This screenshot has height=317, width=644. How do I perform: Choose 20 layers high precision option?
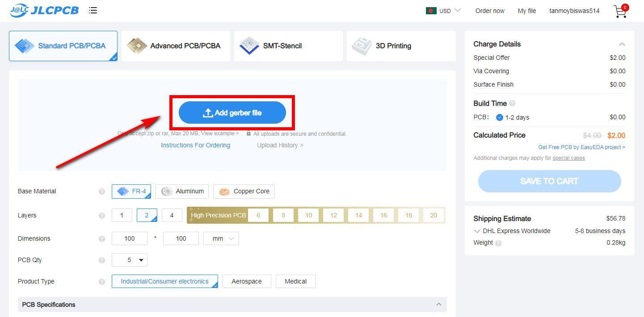click(434, 215)
